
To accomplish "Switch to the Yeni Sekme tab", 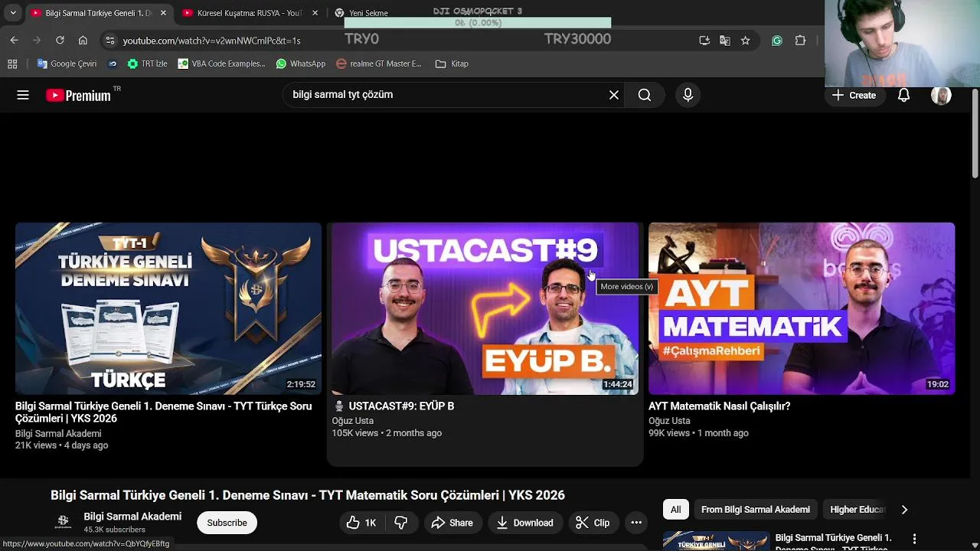I will point(369,13).
